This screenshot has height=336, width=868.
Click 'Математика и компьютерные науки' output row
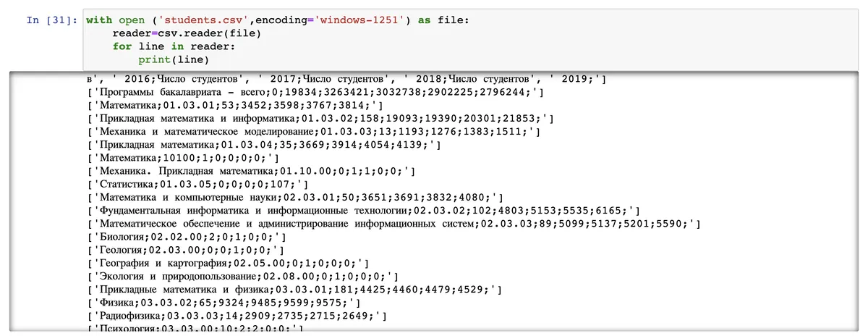click(x=295, y=196)
